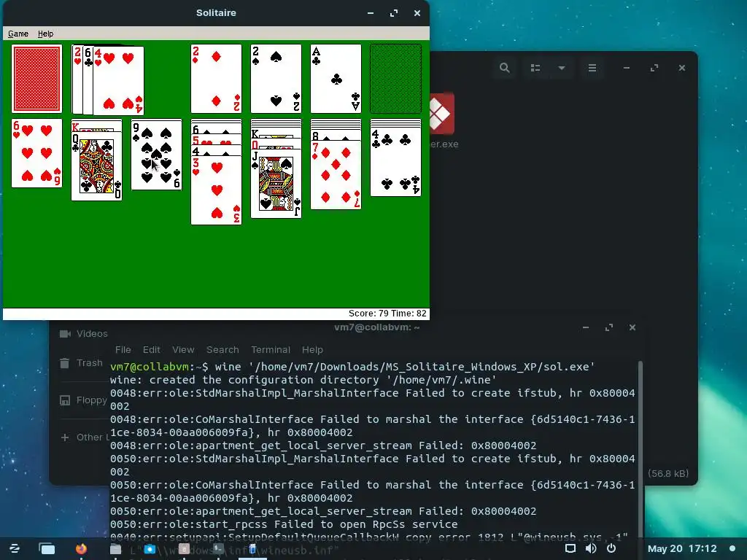Open the hamburger menu in file manager
747x560 pixels.
(x=592, y=68)
